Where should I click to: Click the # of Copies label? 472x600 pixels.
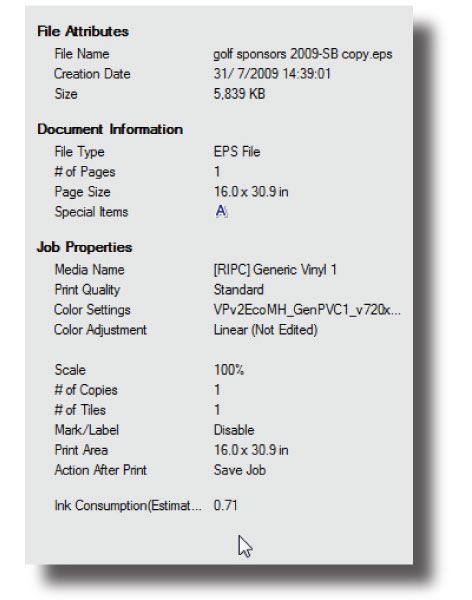[x=86, y=390]
